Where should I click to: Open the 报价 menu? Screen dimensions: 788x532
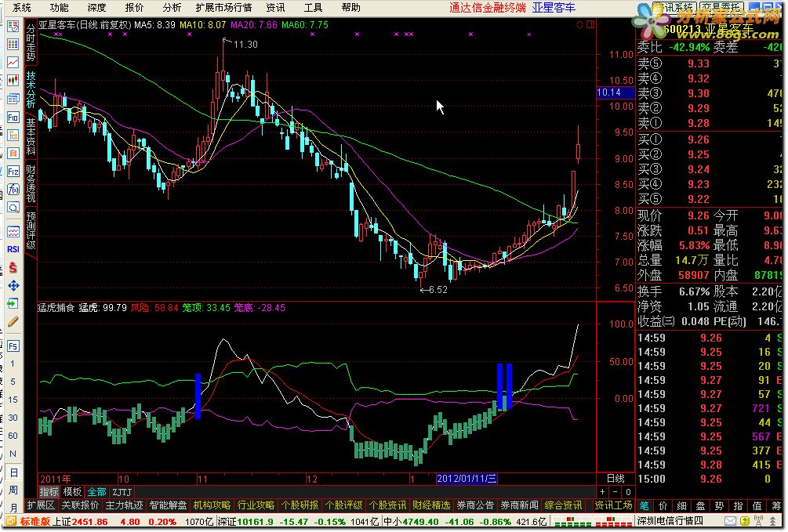(x=134, y=8)
